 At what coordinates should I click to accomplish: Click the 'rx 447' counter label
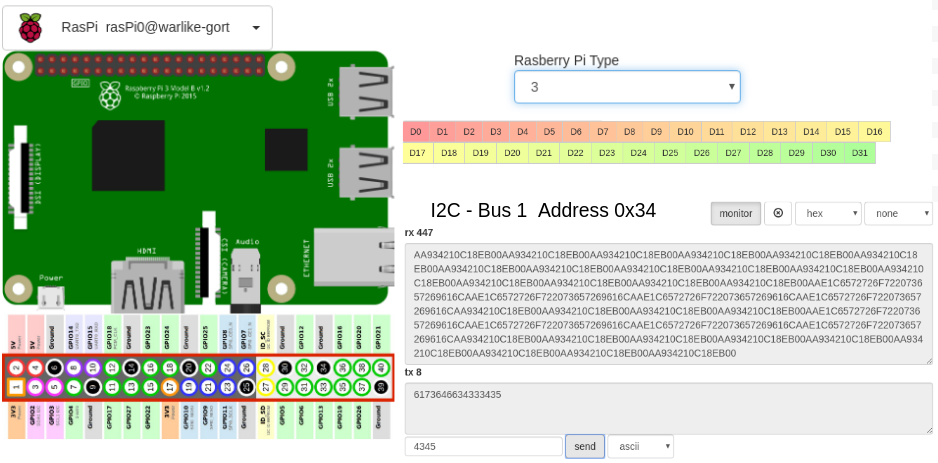coord(419,232)
